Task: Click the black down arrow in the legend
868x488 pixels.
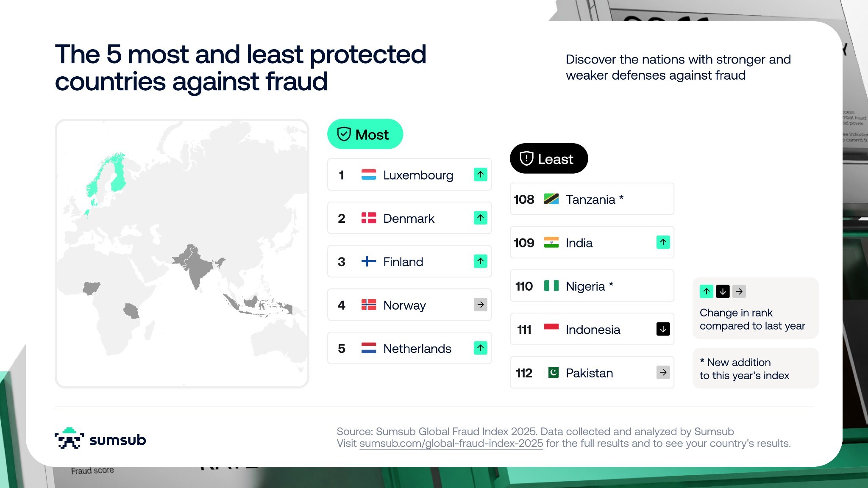Action: point(723,291)
